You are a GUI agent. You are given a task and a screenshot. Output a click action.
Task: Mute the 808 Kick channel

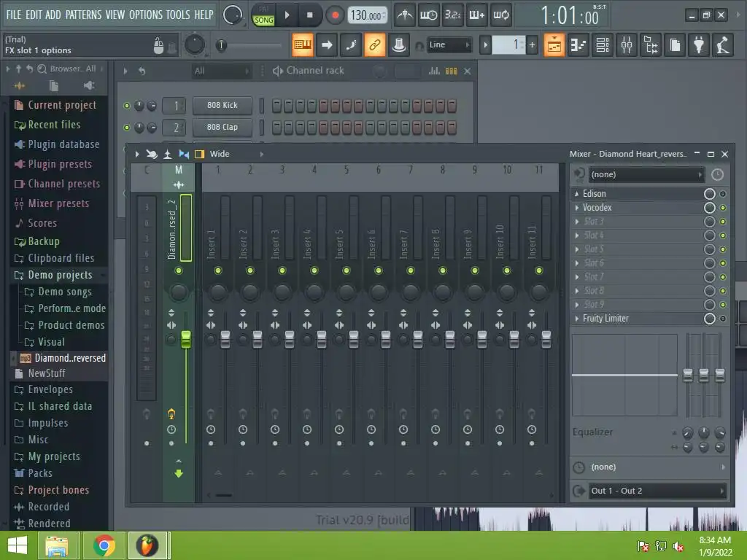(127, 106)
